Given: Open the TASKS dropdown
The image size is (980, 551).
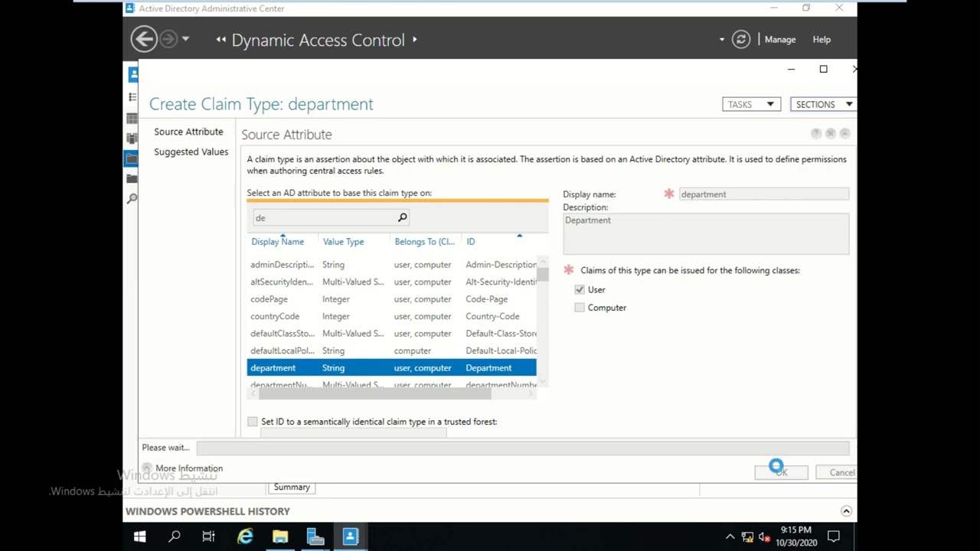Looking at the screenshot, I should tap(751, 104).
